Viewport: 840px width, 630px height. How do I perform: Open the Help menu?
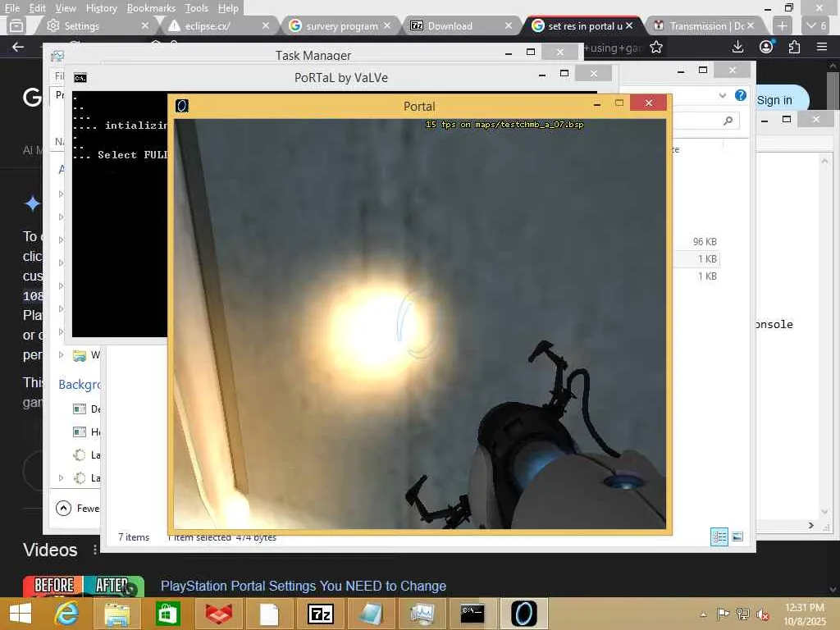pos(228,8)
